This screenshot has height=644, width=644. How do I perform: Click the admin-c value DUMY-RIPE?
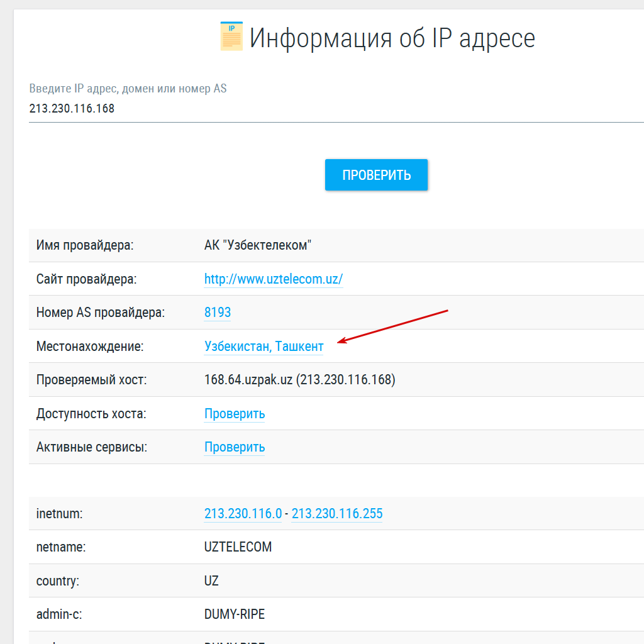(x=235, y=614)
